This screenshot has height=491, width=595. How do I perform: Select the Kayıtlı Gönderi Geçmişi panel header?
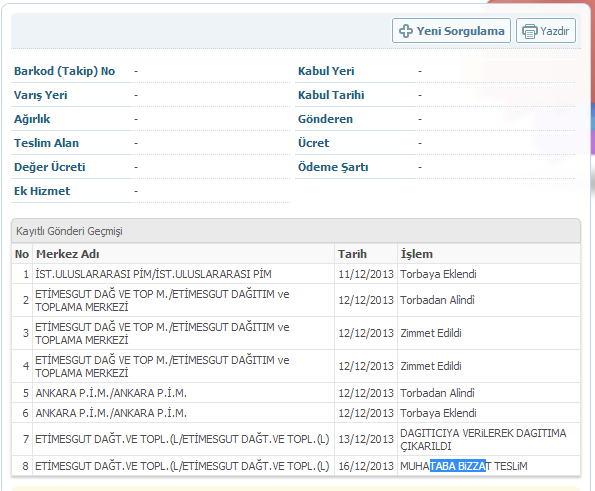[x=296, y=231]
